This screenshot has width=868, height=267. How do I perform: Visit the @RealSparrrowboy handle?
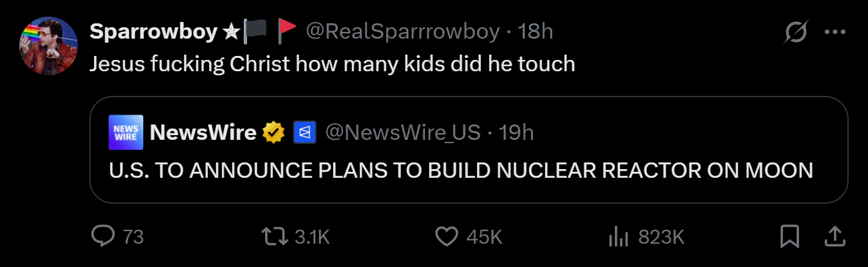tap(402, 31)
